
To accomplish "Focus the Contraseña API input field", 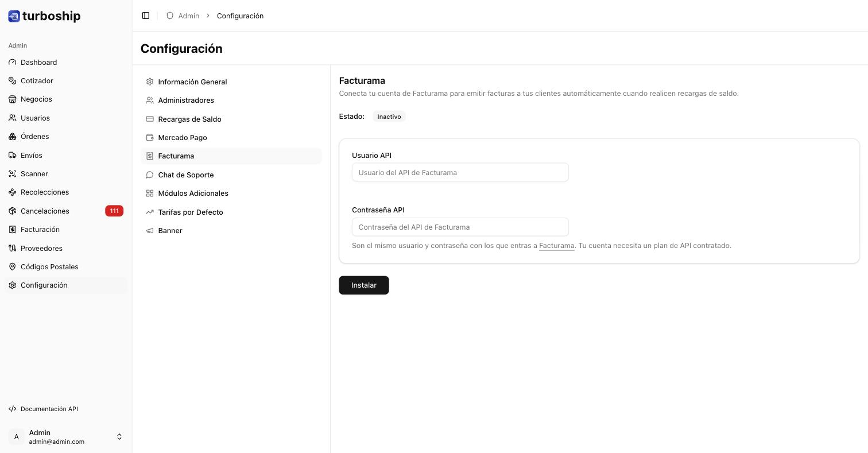I will point(460,227).
